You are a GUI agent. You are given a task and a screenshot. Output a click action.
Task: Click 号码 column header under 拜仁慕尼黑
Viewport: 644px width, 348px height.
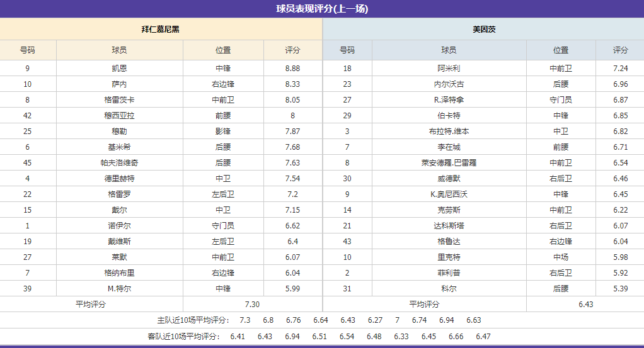point(28,50)
